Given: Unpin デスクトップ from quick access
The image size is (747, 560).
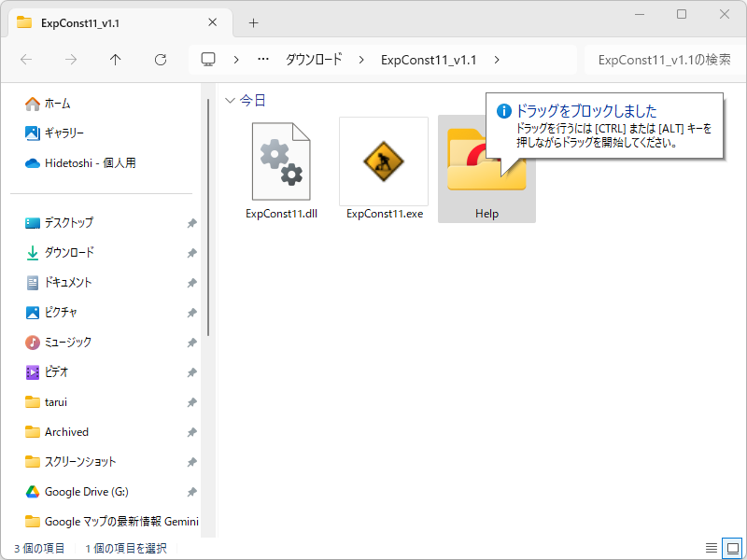Looking at the screenshot, I should [x=191, y=222].
